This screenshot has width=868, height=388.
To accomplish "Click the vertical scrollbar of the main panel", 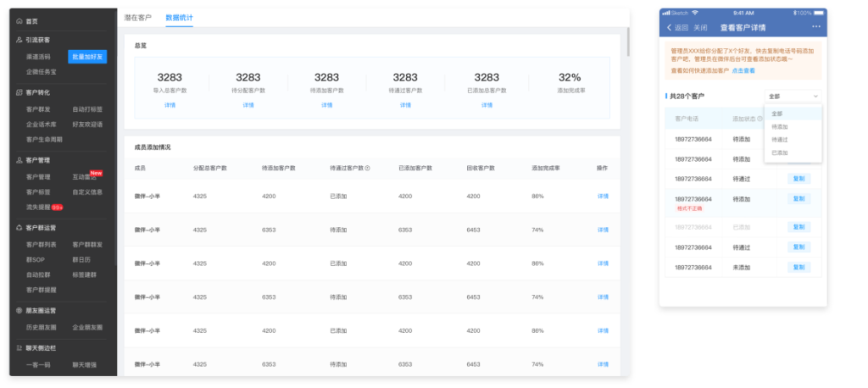I will point(628,42).
